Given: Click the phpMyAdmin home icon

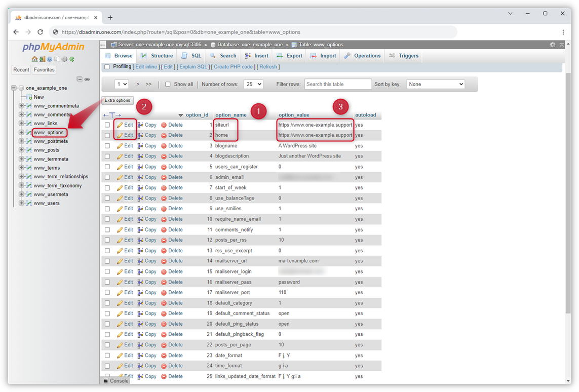Looking at the screenshot, I should coord(34,59).
